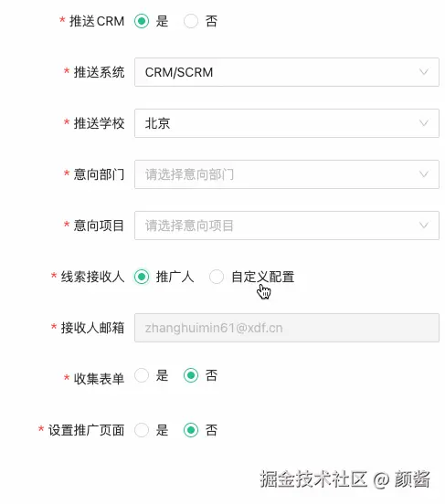Screen dimensions: 445x504
Task: Open the 推送系统 dropdown showing CRM/SCRM
Action: tap(287, 72)
